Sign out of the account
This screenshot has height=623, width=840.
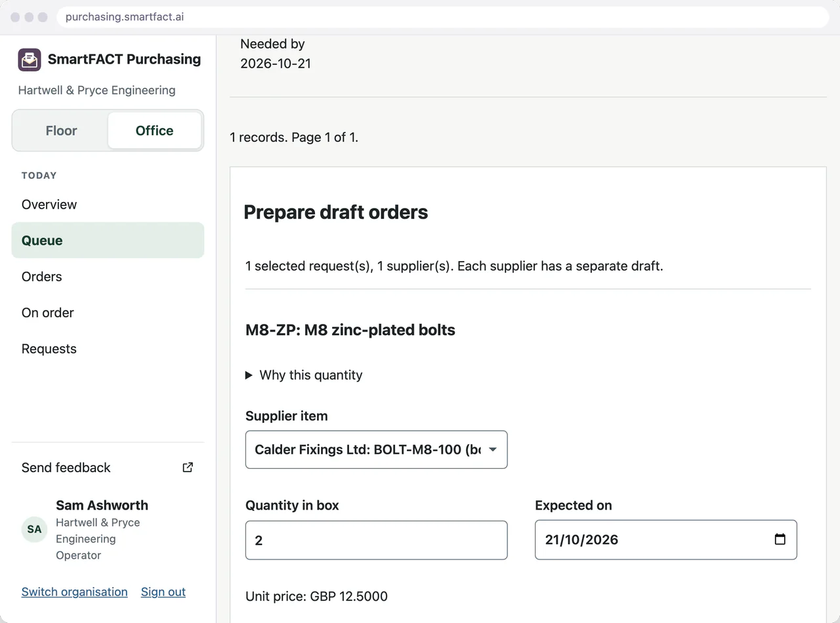(163, 592)
